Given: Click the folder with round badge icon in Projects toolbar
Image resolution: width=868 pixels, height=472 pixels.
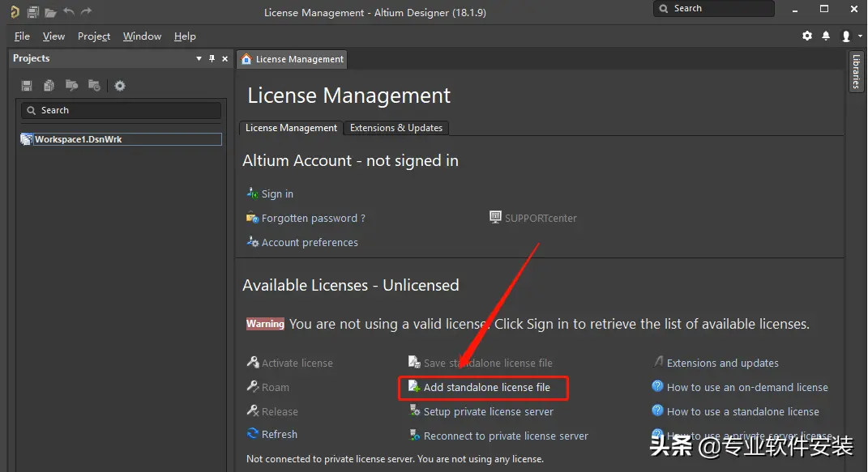Looking at the screenshot, I should 95,86.
